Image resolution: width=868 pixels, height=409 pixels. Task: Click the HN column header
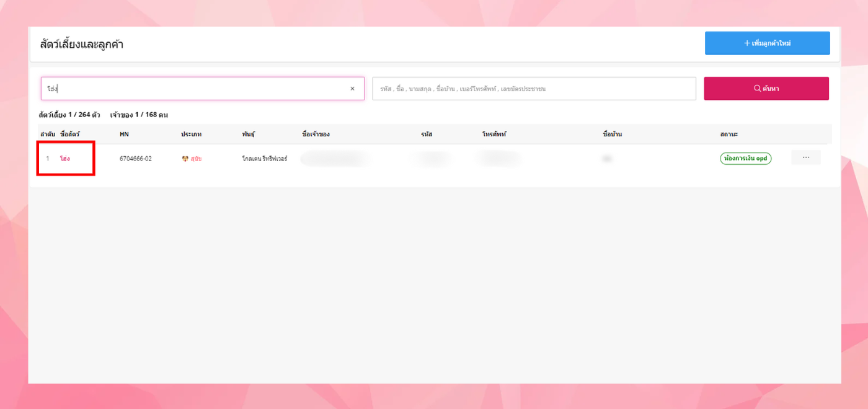pyautogui.click(x=124, y=134)
